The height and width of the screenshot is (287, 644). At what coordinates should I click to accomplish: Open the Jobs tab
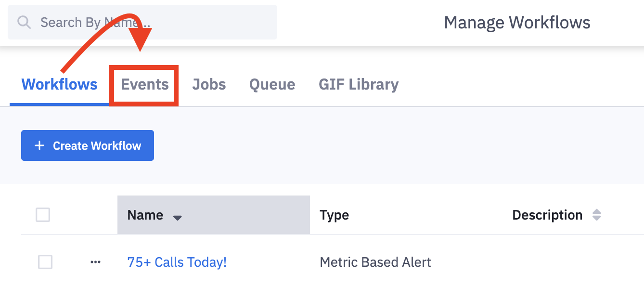pos(209,84)
